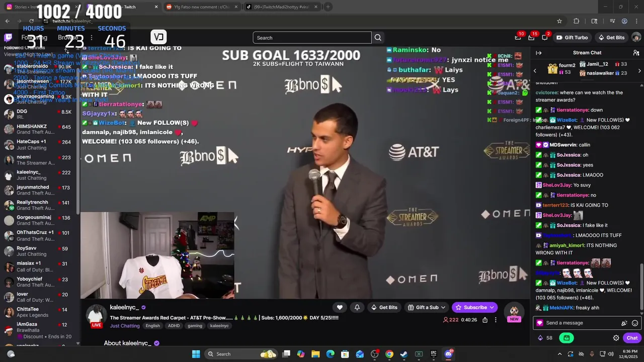Screen dimensions: 644x362
Task: Open the Just Chatting category link
Action: 125,326
